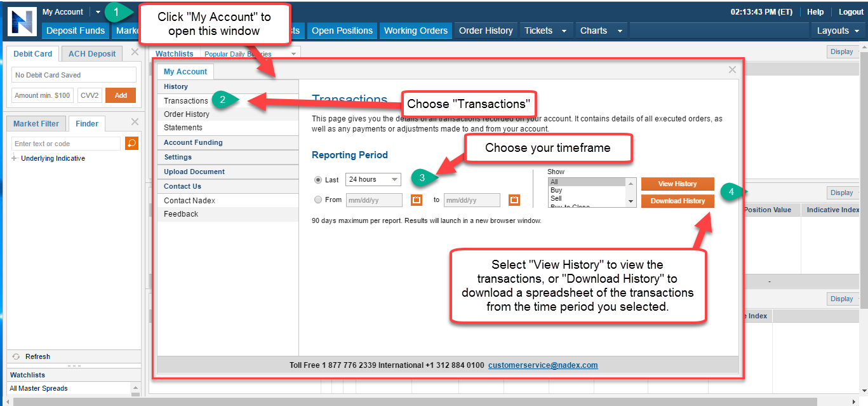Click the From date mm/dd/yy field

pos(374,200)
